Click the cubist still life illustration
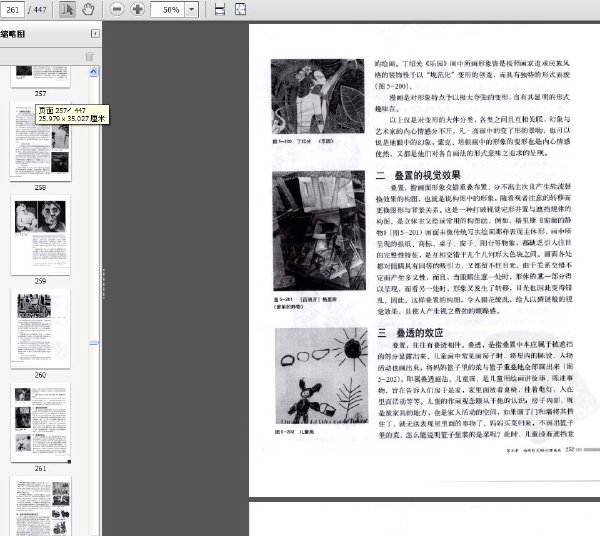The image size is (600, 536). (319, 231)
